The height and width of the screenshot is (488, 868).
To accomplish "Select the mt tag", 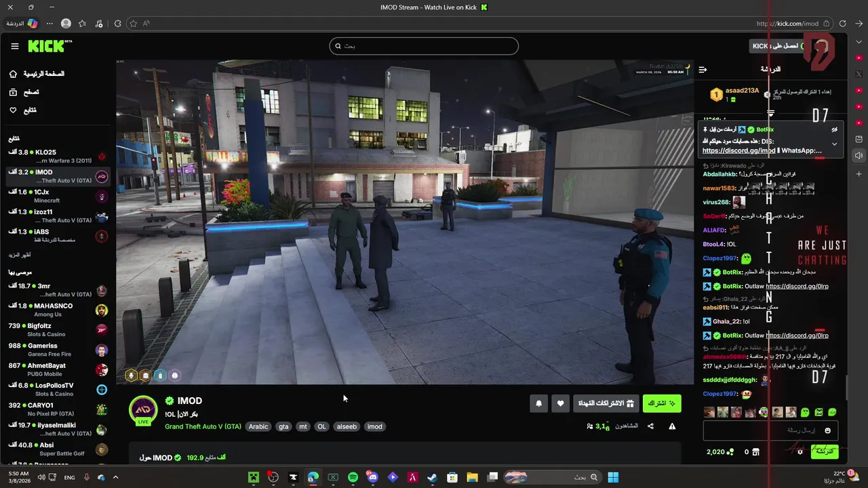I will coord(303,426).
